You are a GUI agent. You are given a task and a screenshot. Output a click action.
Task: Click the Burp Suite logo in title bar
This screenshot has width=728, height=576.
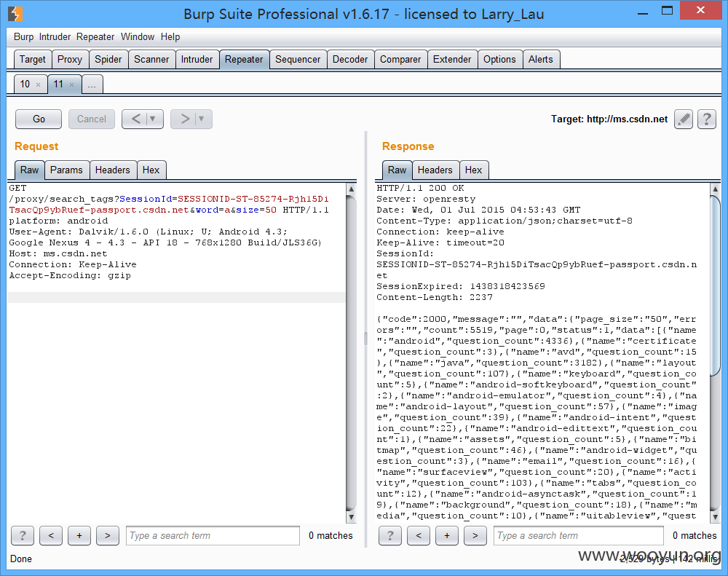click(x=15, y=13)
